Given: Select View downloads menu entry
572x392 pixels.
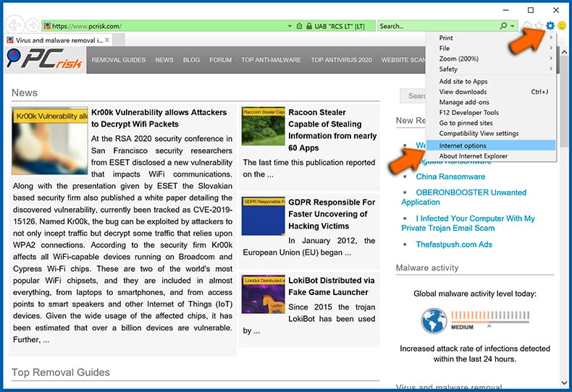Looking at the screenshot, I should click(491, 92).
